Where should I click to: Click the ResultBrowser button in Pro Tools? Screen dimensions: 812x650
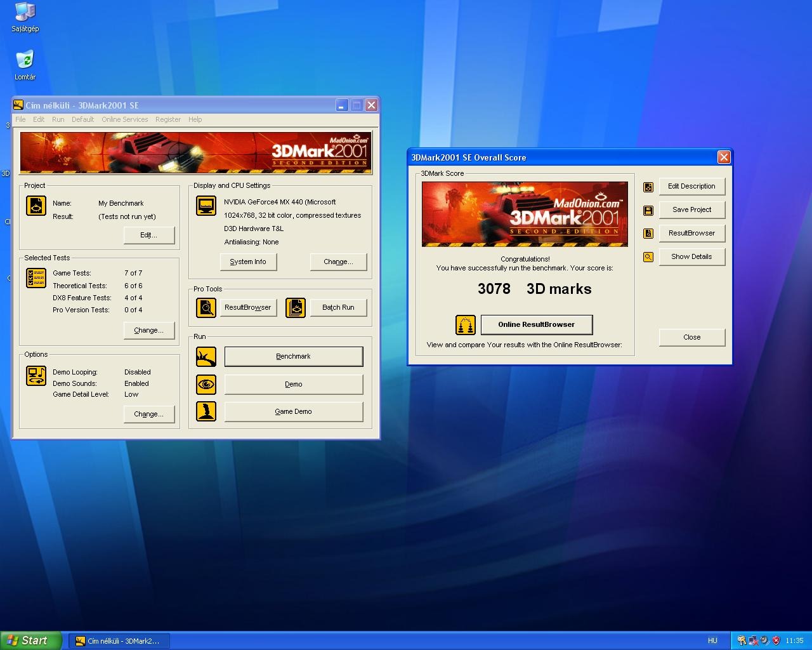(x=248, y=307)
